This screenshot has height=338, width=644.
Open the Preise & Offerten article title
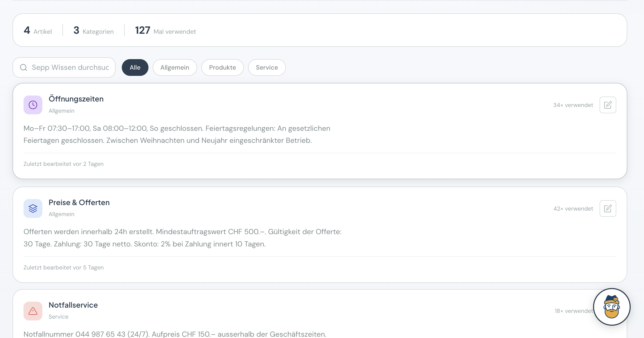[79, 202]
